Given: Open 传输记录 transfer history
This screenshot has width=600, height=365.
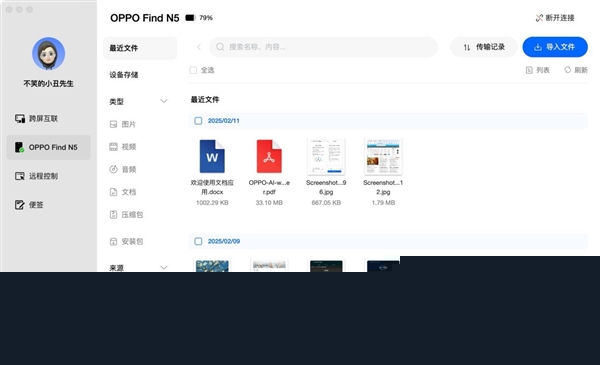Looking at the screenshot, I should pos(484,47).
